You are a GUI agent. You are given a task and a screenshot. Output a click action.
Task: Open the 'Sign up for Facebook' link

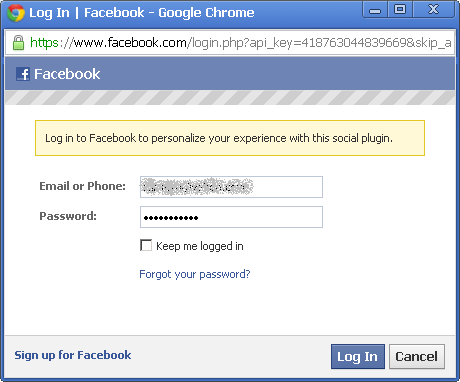[x=73, y=355]
